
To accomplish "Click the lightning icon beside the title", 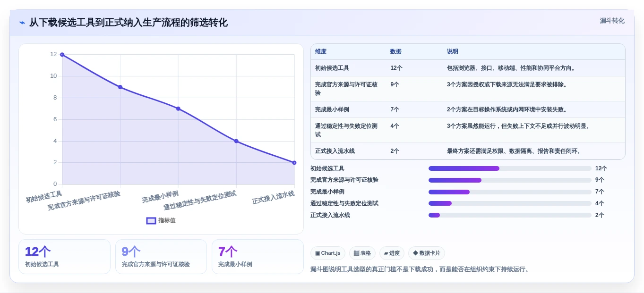I will point(22,23).
